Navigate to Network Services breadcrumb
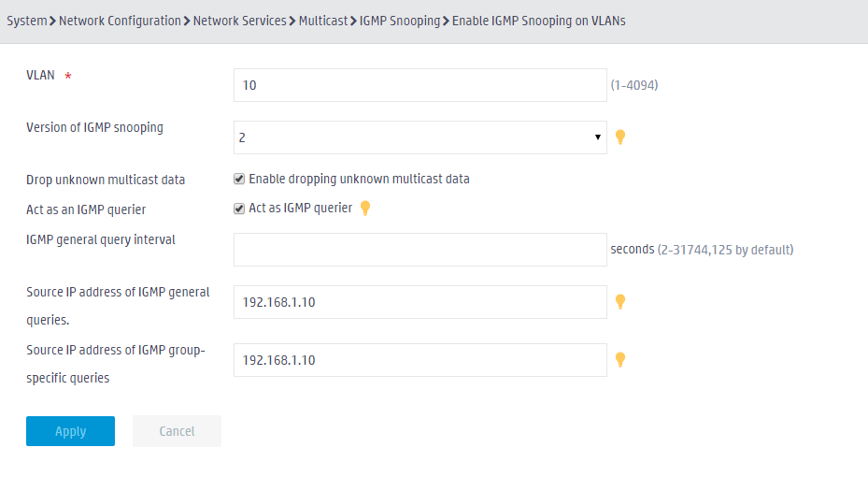Image resolution: width=868 pixels, height=491 pixels. point(240,22)
